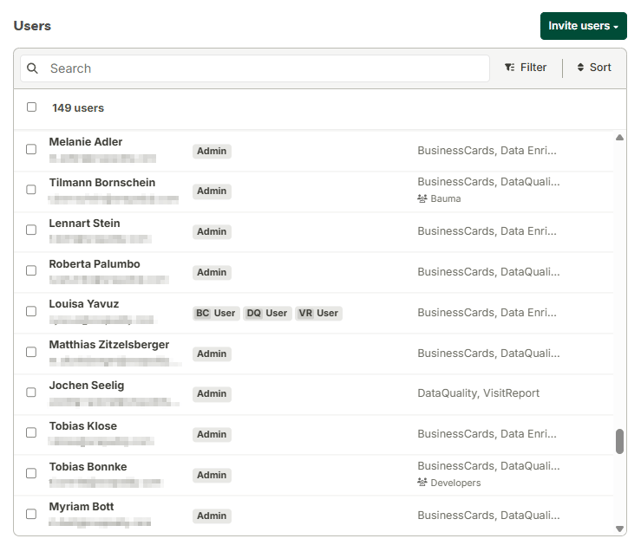Screen dimensions: 641x545
Task: Click the vertical scrollbar thumb
Action: 620,441
